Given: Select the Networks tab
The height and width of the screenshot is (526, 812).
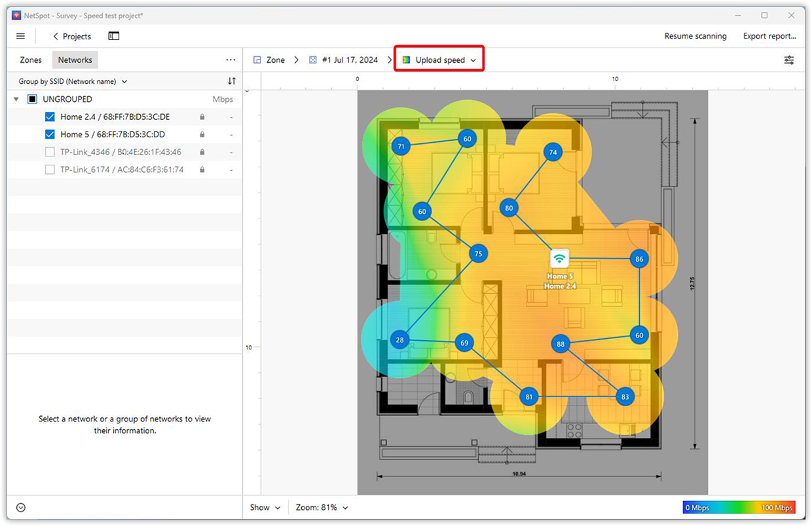Looking at the screenshot, I should coord(75,60).
